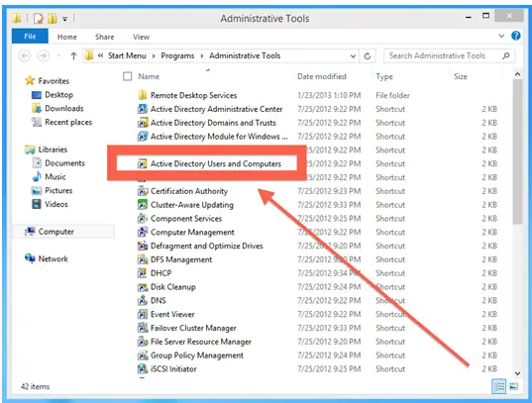Expand the ribbon with the chevron
Image resolution: width=532 pixels, height=403 pixels.
pyautogui.click(x=501, y=36)
